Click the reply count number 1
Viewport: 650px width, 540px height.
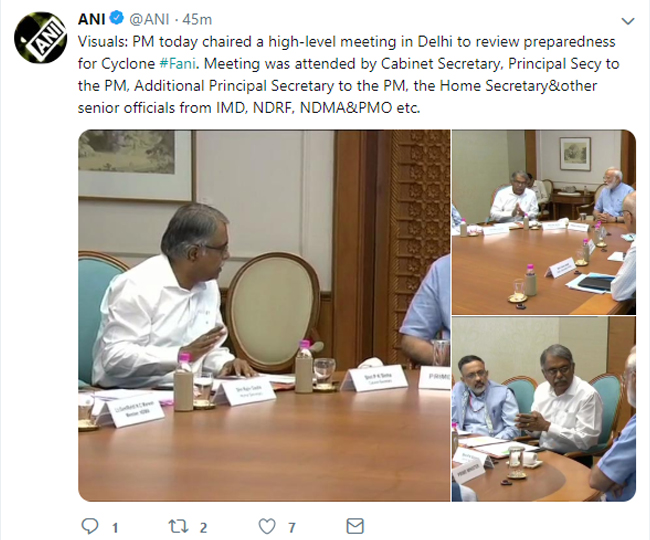(x=115, y=528)
